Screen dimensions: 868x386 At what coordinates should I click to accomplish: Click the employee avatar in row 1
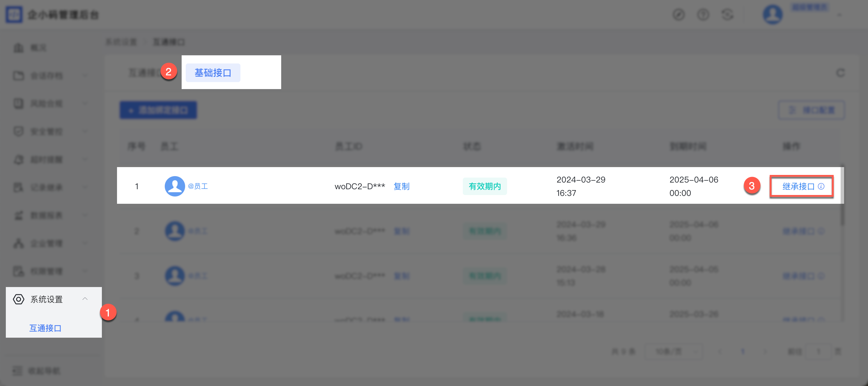click(175, 186)
